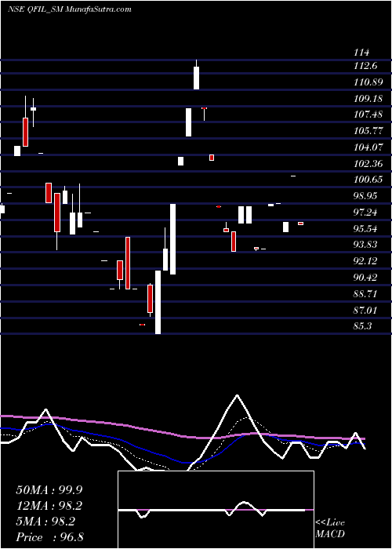392x549 pixels.
Task: Click the 95.54 price label
Action: coord(365,229)
